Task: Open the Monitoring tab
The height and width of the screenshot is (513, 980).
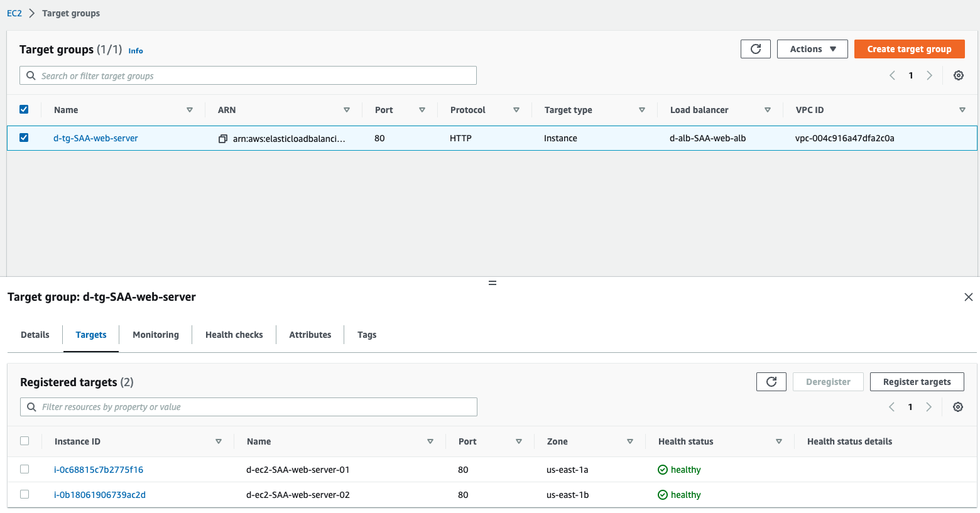Action: click(x=156, y=335)
